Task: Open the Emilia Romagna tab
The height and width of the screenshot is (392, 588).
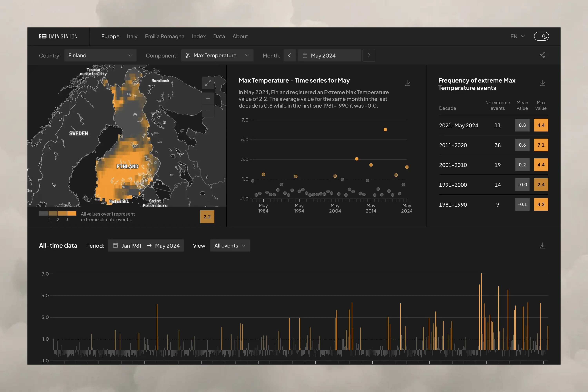Action: pos(164,36)
